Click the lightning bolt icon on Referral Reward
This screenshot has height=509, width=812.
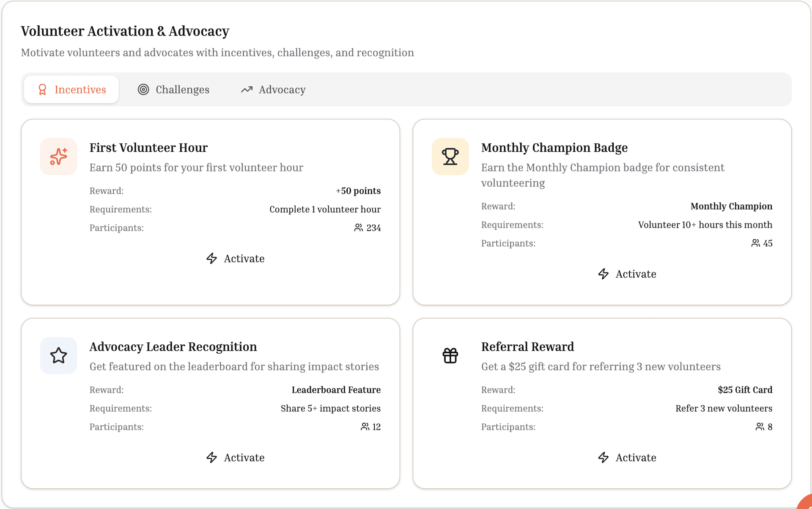604,457
